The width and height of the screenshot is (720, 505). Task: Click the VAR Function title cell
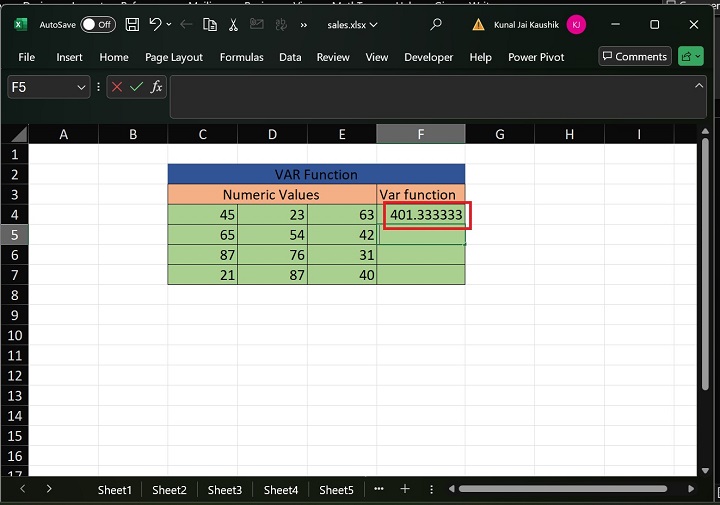[316, 174]
